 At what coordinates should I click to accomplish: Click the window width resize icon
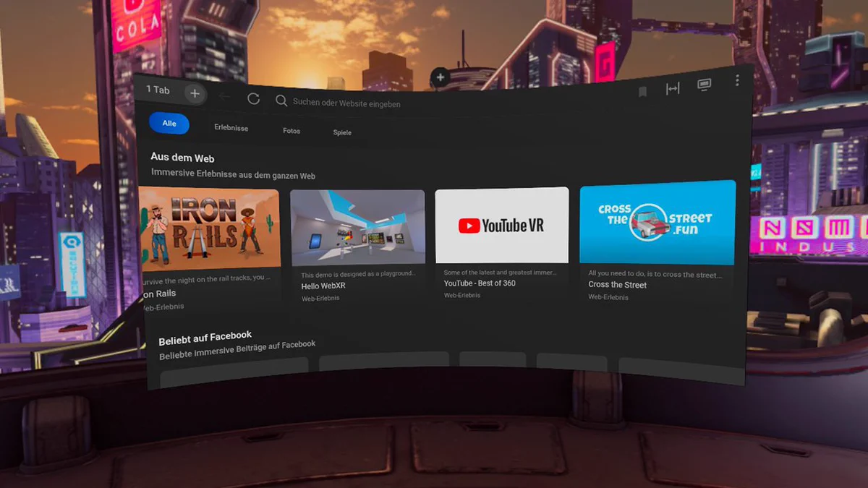pyautogui.click(x=673, y=89)
